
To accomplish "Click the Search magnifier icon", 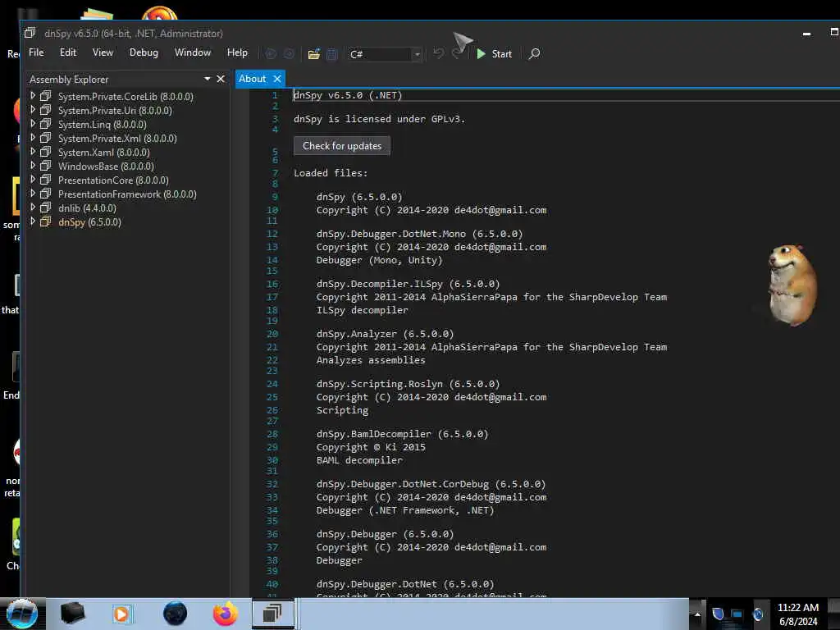I will point(534,53).
